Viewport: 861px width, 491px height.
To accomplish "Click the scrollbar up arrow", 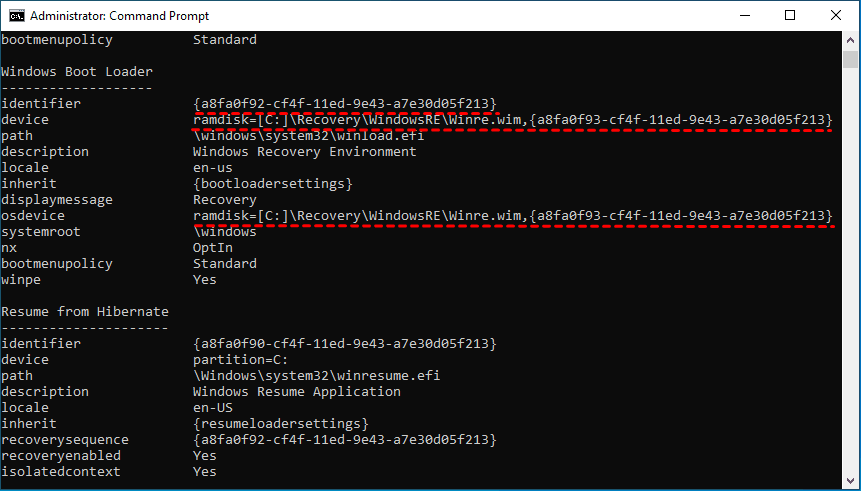I will coord(852,40).
